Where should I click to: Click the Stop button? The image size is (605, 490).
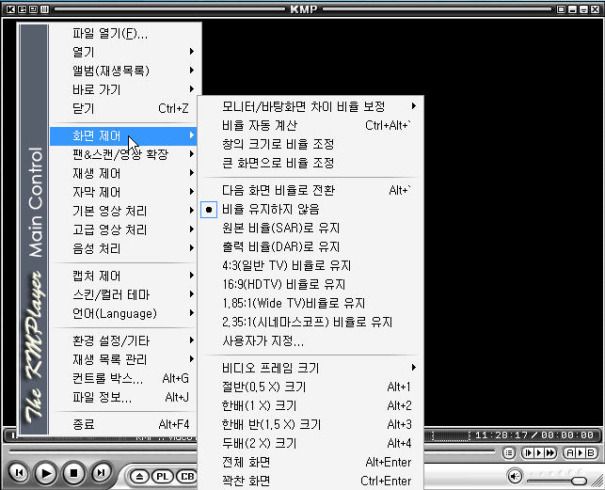click(73, 473)
